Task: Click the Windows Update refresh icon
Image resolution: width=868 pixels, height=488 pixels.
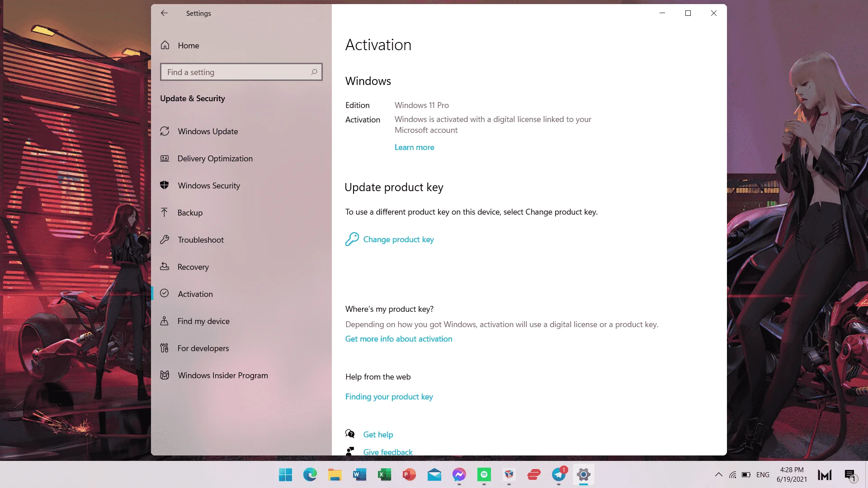Action: [165, 131]
